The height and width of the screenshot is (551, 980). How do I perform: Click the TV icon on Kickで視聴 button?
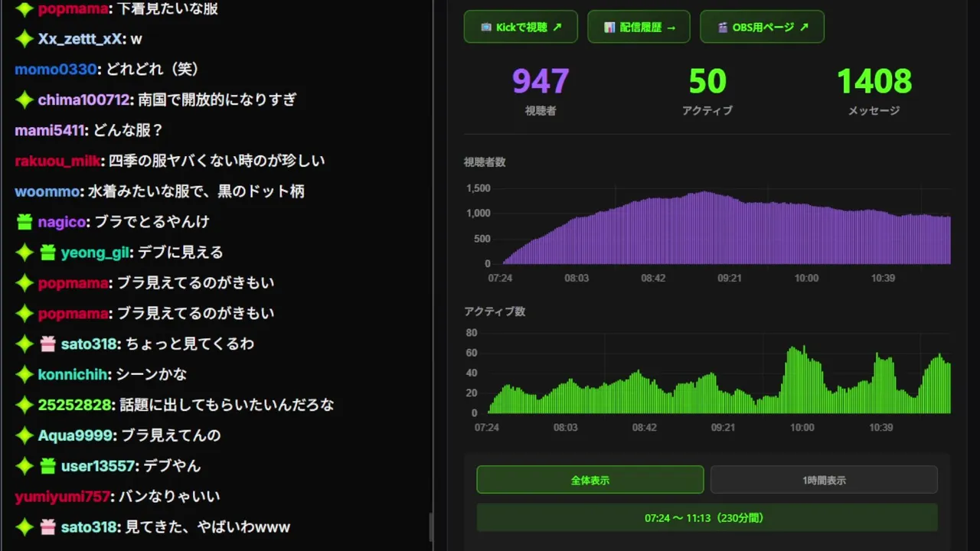pos(486,27)
